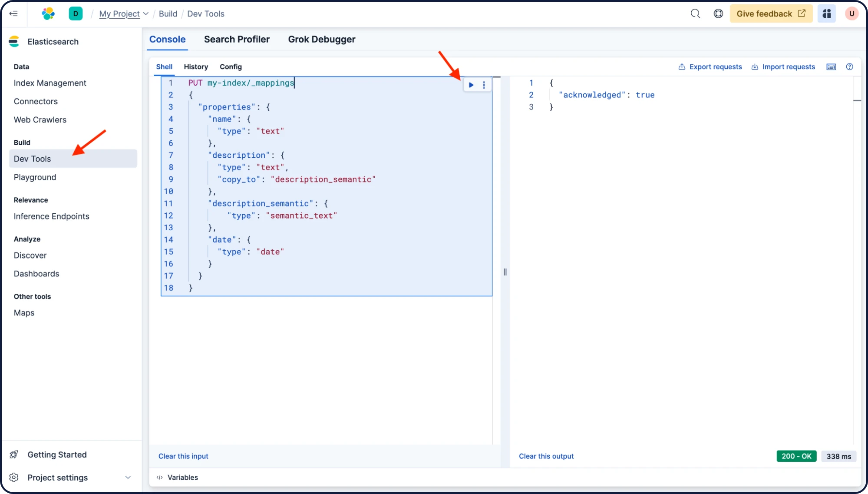868x494 pixels.
Task: Select the History sub-tab
Action: pyautogui.click(x=196, y=66)
